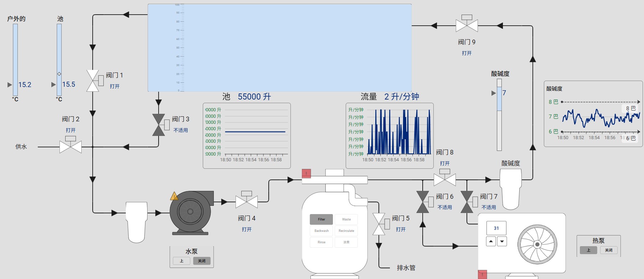This screenshot has width=644, height=279.
Task: Click the 阀门 9 valve symbol
Action: [467, 26]
